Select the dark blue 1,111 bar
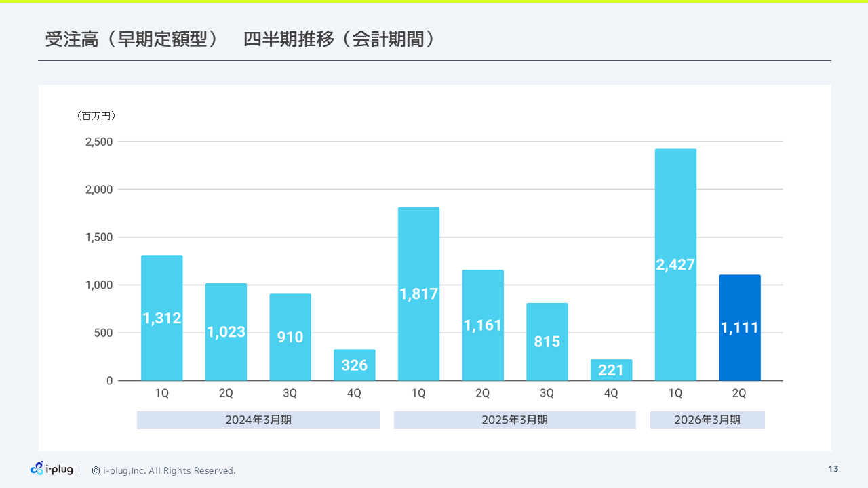The image size is (868, 488). pyautogui.click(x=740, y=327)
